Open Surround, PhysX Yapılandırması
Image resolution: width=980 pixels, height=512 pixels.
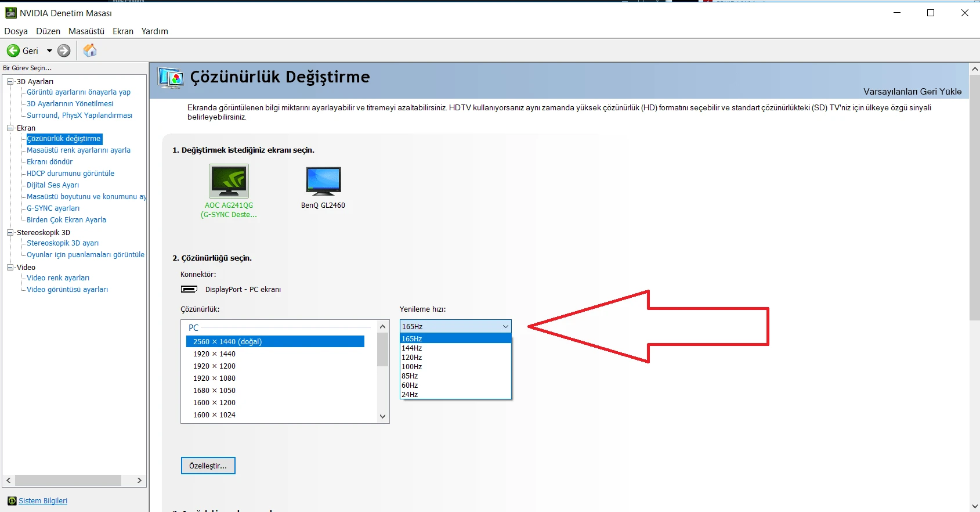point(79,116)
